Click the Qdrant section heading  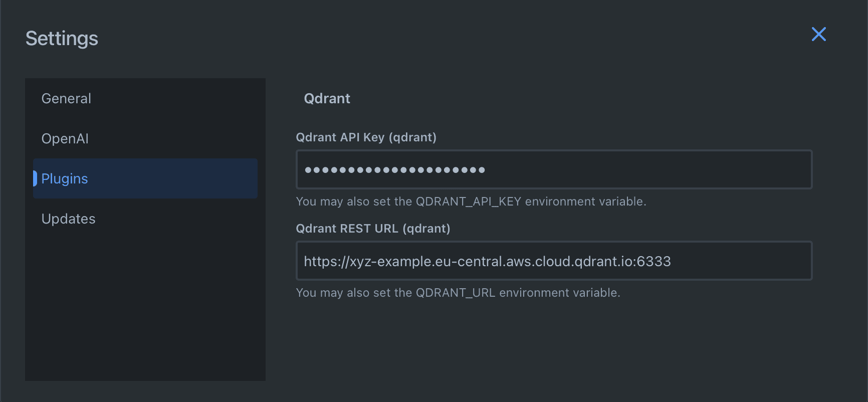coord(327,98)
